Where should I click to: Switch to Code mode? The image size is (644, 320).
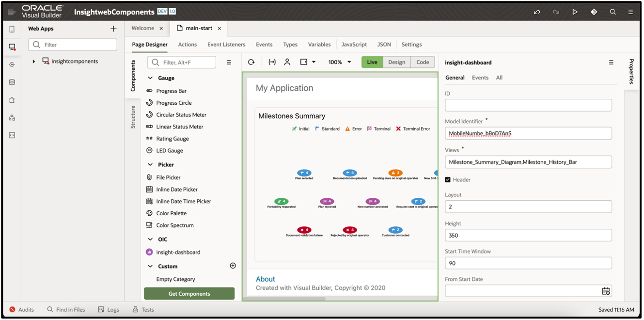click(423, 62)
